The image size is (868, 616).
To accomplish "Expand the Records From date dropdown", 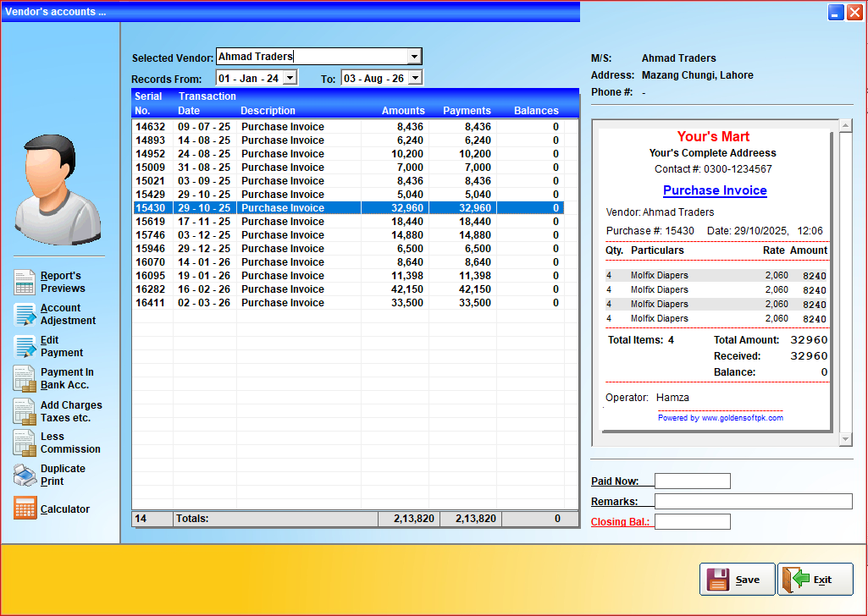I will pyautogui.click(x=290, y=77).
